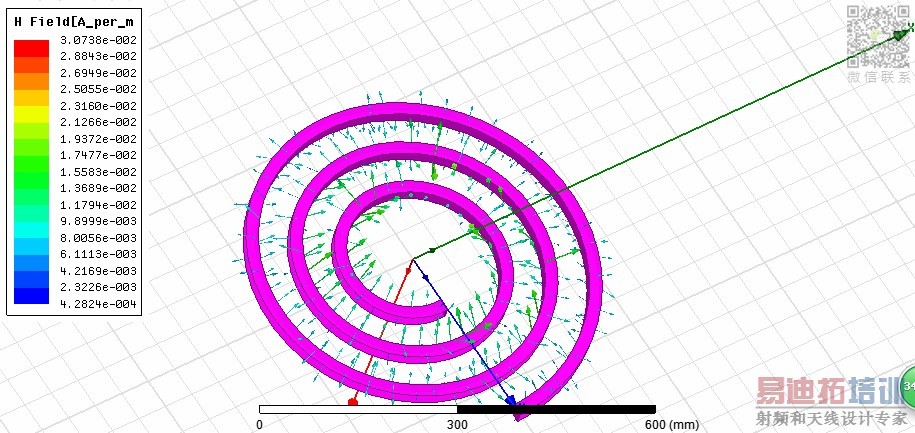Click legend value 4.2169e-003
This screenshot has width=915, height=433.
click(98, 271)
